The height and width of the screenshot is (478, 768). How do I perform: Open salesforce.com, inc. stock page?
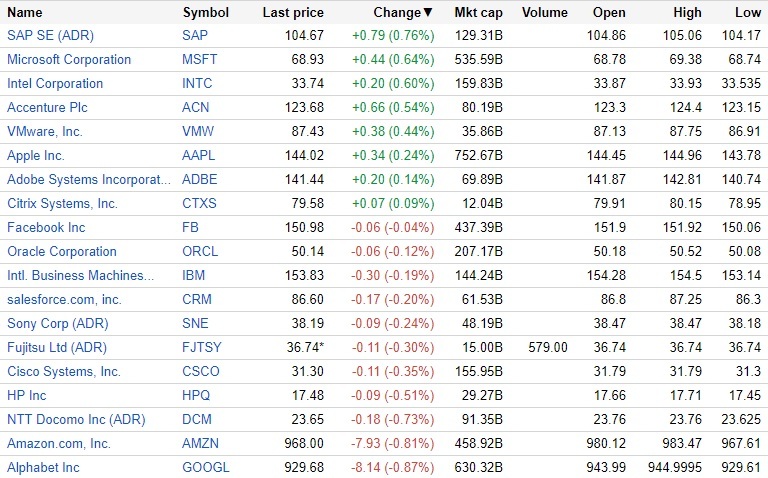point(64,299)
